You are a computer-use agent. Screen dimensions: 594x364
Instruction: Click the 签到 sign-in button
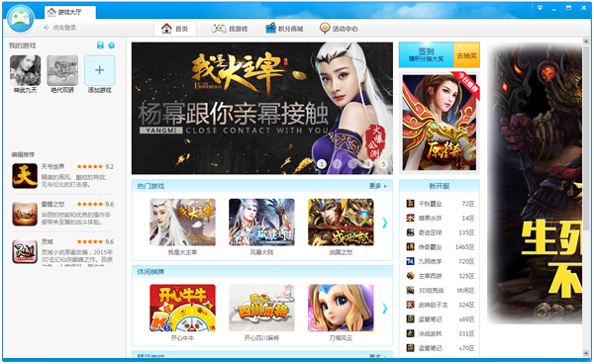[426, 54]
